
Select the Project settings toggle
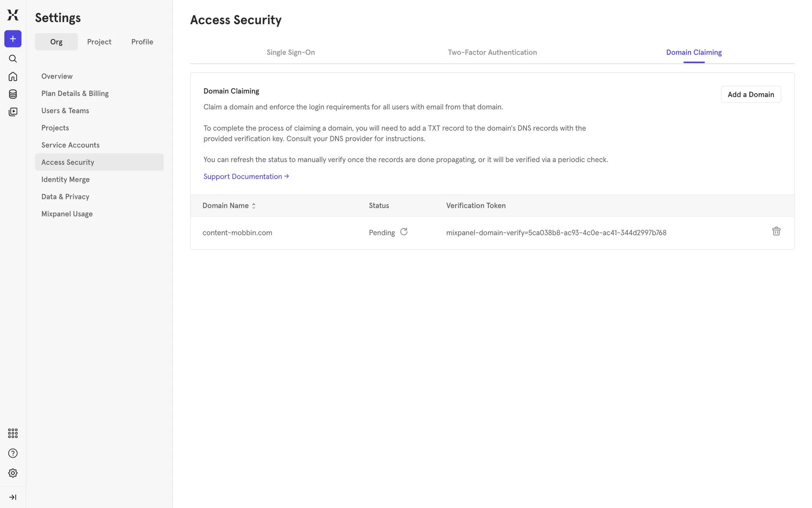click(99, 42)
